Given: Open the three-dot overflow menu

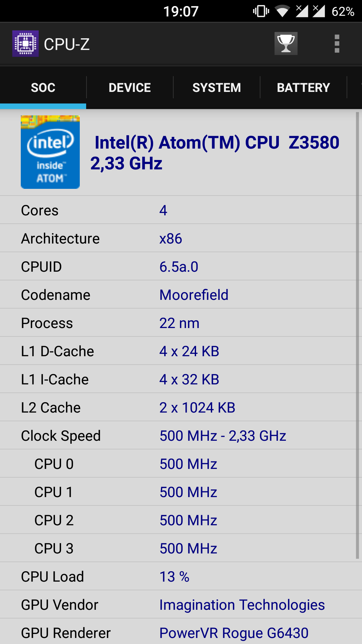Looking at the screenshot, I should click(337, 44).
